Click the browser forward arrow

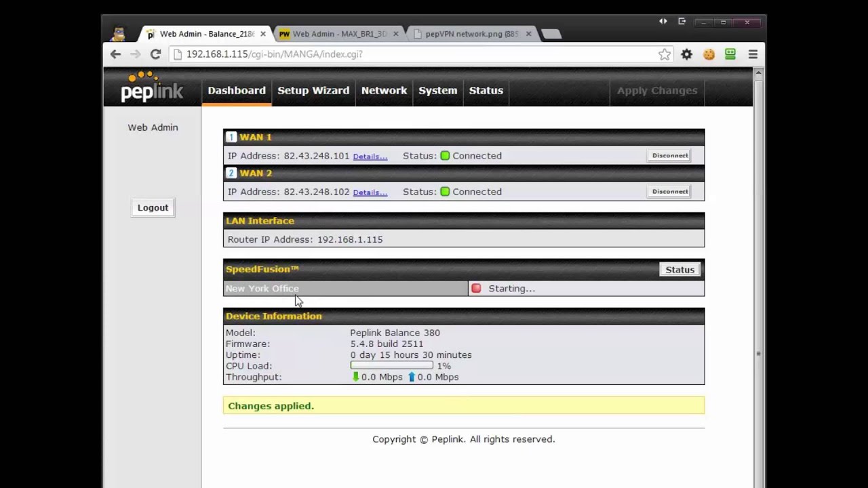[x=136, y=54]
